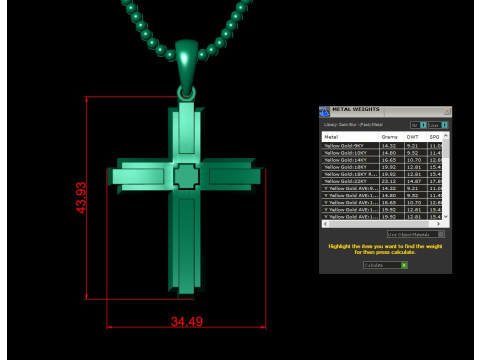Click the Metal column header
Viewport: 480px width, 360px height.
click(350, 137)
